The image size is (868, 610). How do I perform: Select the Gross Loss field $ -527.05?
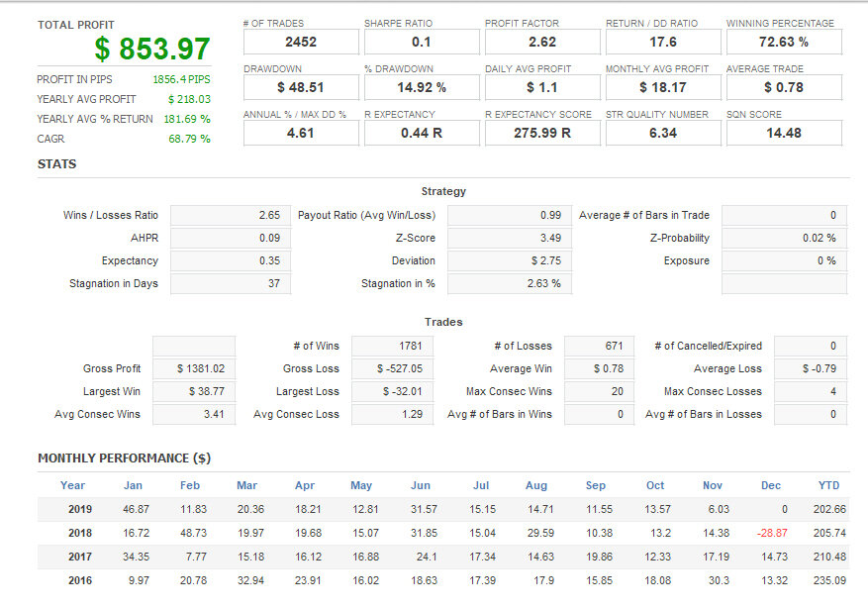click(393, 368)
